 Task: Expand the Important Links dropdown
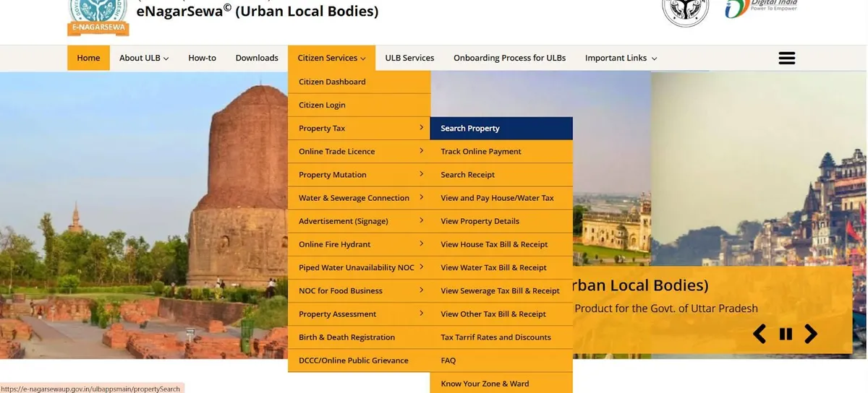pos(621,58)
